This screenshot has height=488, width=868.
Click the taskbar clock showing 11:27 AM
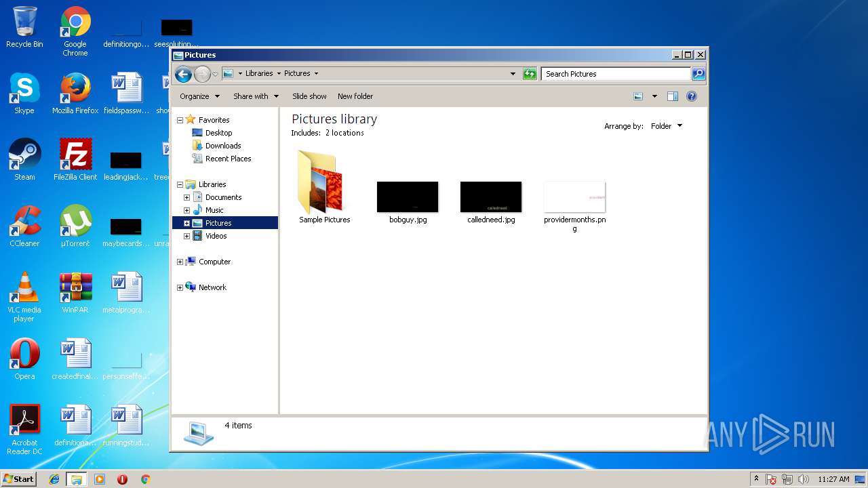[x=833, y=479]
